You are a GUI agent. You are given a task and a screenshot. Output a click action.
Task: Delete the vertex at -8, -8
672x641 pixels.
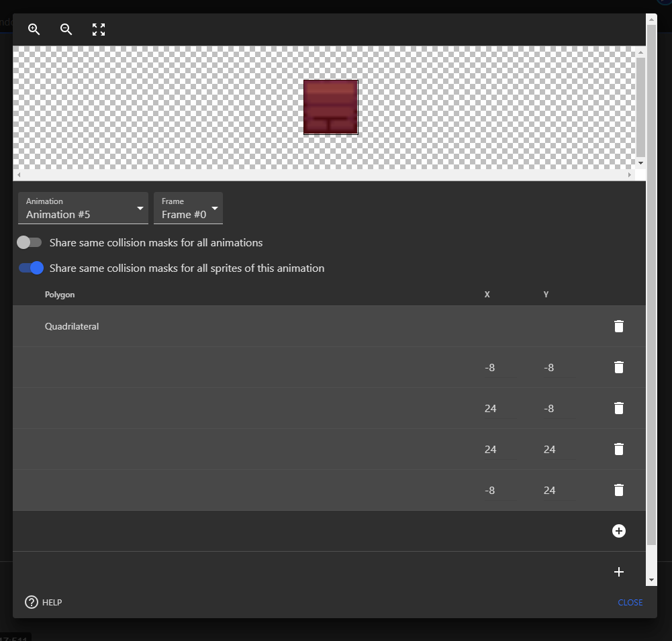point(618,367)
